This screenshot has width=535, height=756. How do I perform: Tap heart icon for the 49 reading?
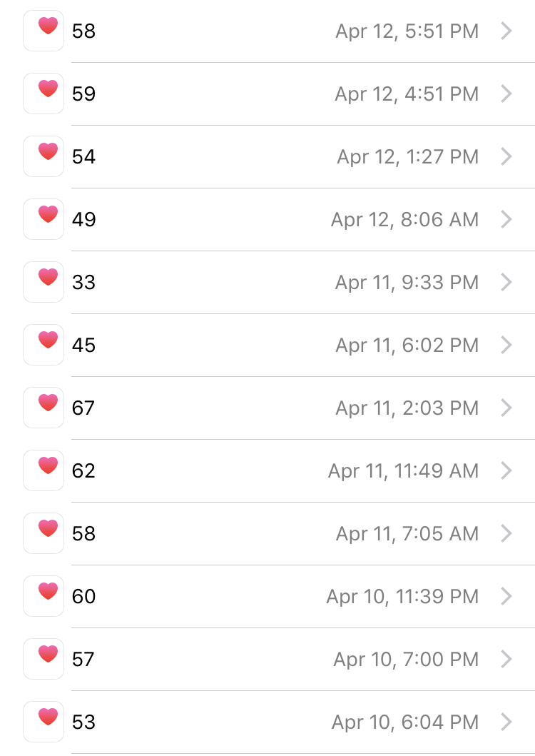click(44, 219)
